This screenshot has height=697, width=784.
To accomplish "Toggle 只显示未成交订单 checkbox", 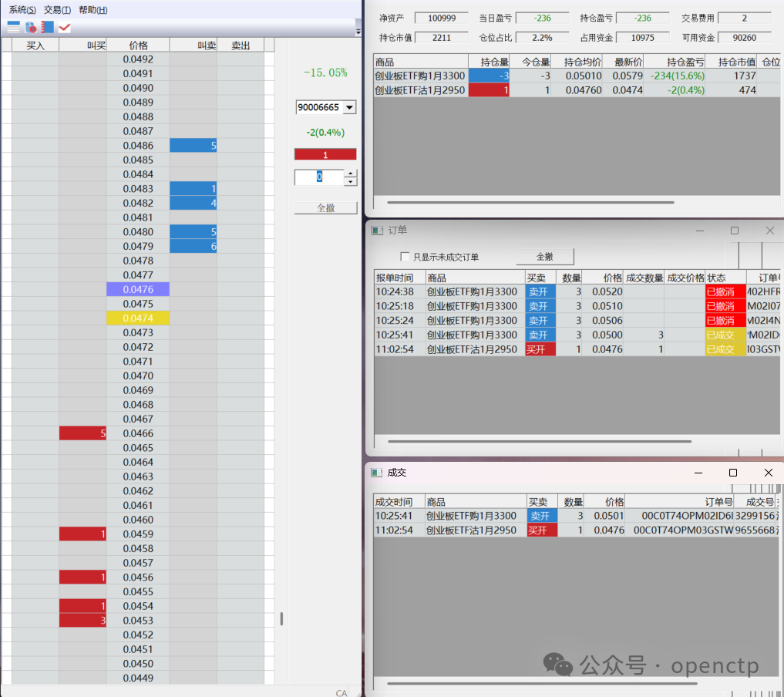I will 405,257.
